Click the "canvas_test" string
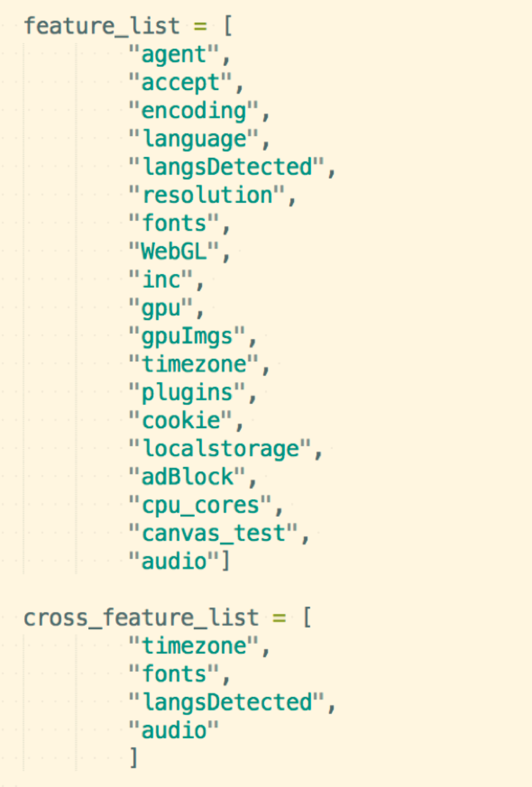Image resolution: width=532 pixels, height=787 pixels. [213, 533]
